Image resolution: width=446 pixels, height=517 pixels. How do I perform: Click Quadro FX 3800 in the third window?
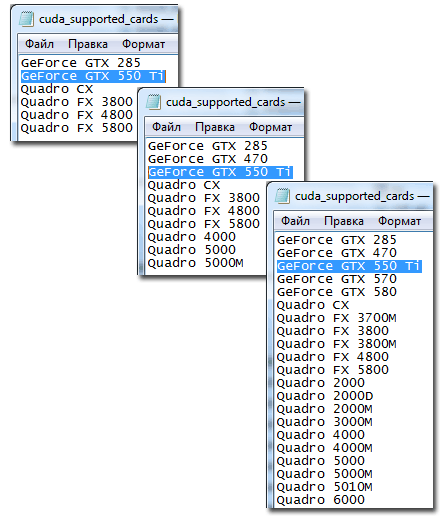[333, 331]
